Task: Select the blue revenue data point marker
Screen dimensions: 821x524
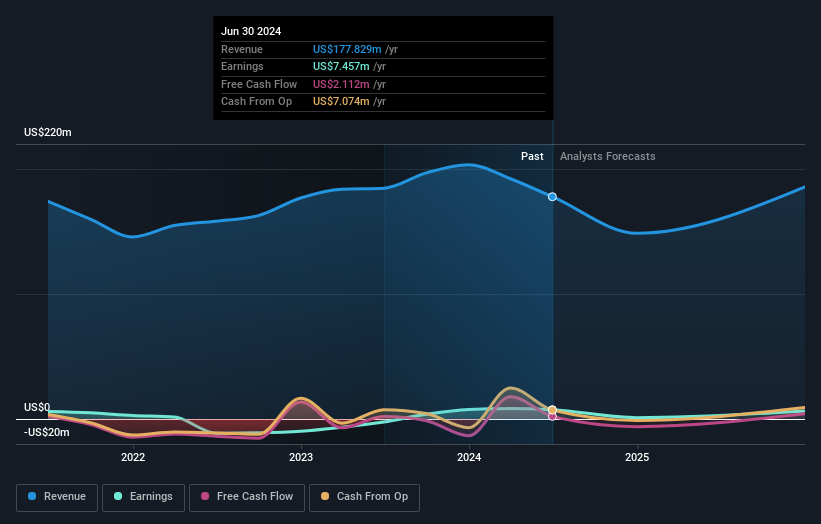Action: coord(552,197)
